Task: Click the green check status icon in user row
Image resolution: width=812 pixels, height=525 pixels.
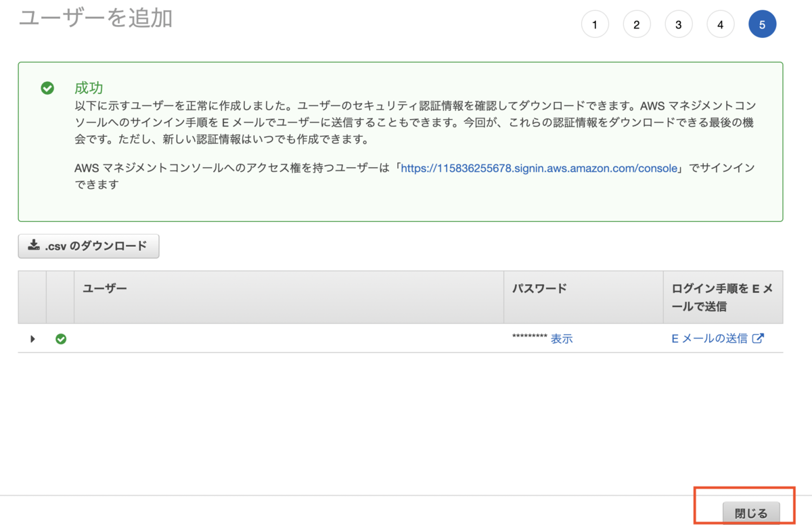Action: (61, 339)
